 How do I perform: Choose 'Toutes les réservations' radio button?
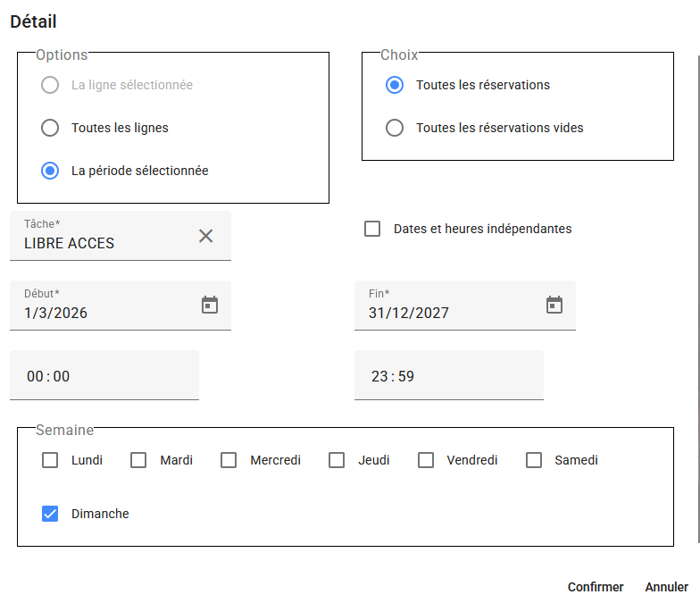[x=395, y=86]
